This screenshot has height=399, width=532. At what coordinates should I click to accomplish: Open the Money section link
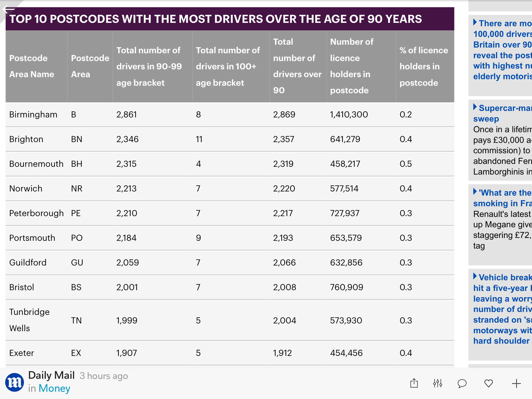tap(54, 388)
